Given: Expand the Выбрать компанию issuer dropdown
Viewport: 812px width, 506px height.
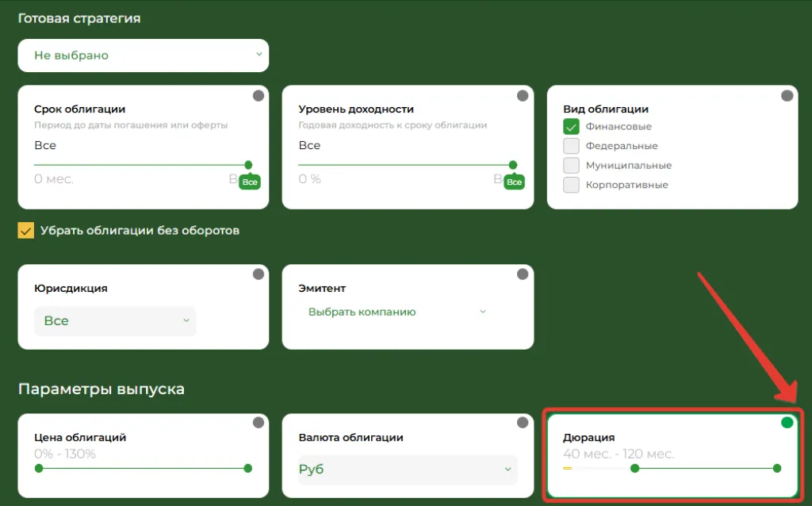Looking at the screenshot, I should [397, 312].
